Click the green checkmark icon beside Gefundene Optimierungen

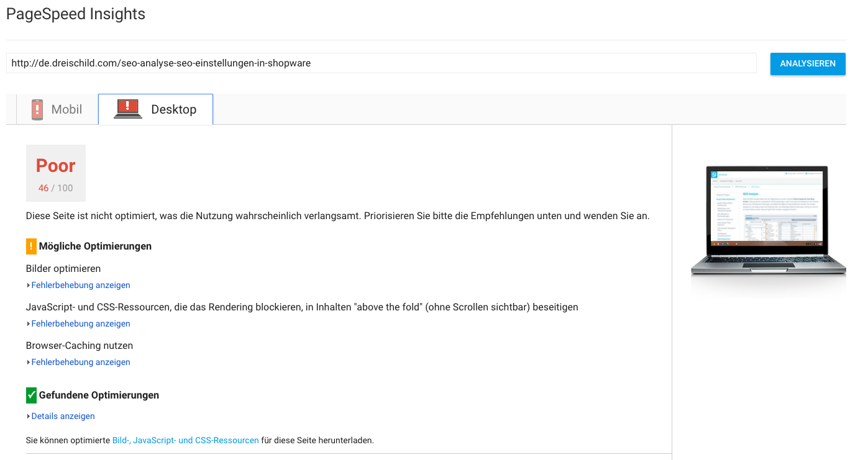pyautogui.click(x=31, y=395)
